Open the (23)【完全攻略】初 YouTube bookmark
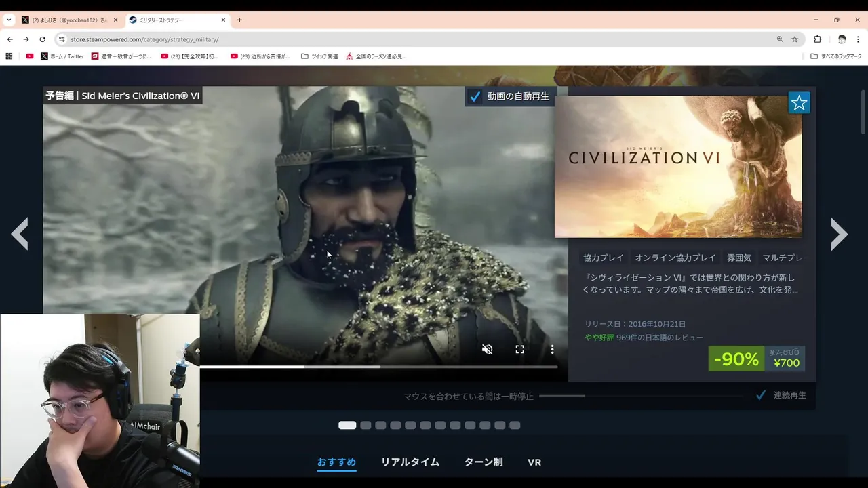 point(190,56)
